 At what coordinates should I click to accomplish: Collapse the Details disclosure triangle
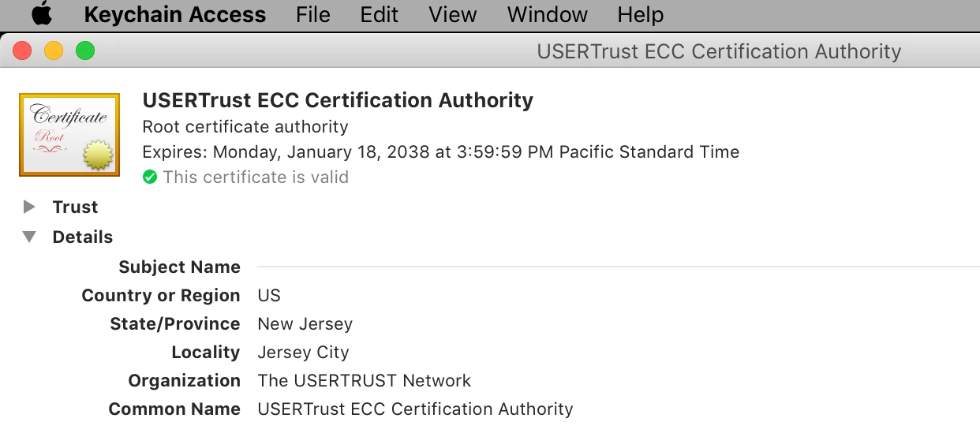pyautogui.click(x=30, y=237)
